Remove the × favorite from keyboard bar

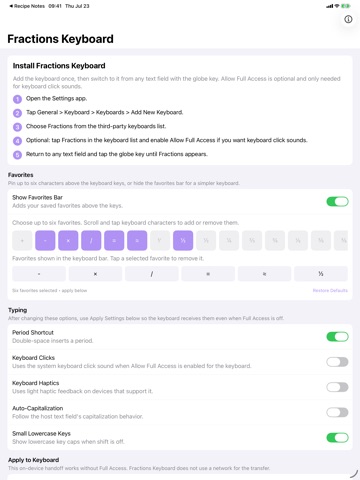tap(95, 274)
